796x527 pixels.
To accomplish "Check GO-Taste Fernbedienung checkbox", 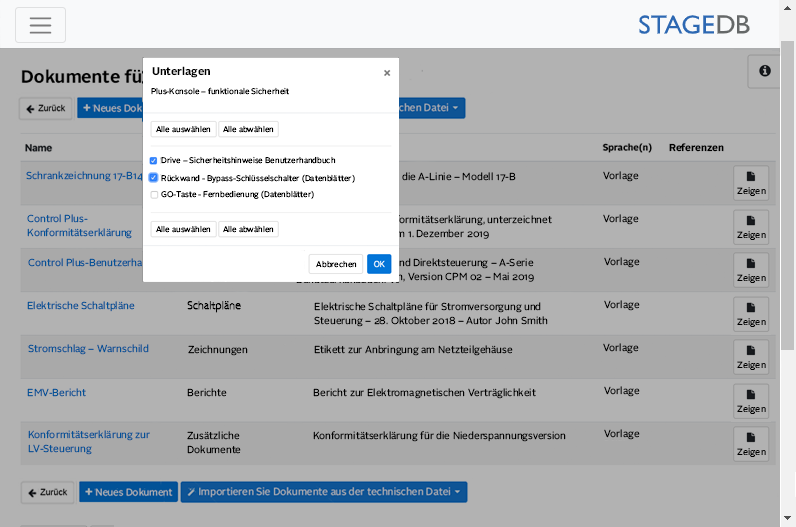I will pos(154,195).
